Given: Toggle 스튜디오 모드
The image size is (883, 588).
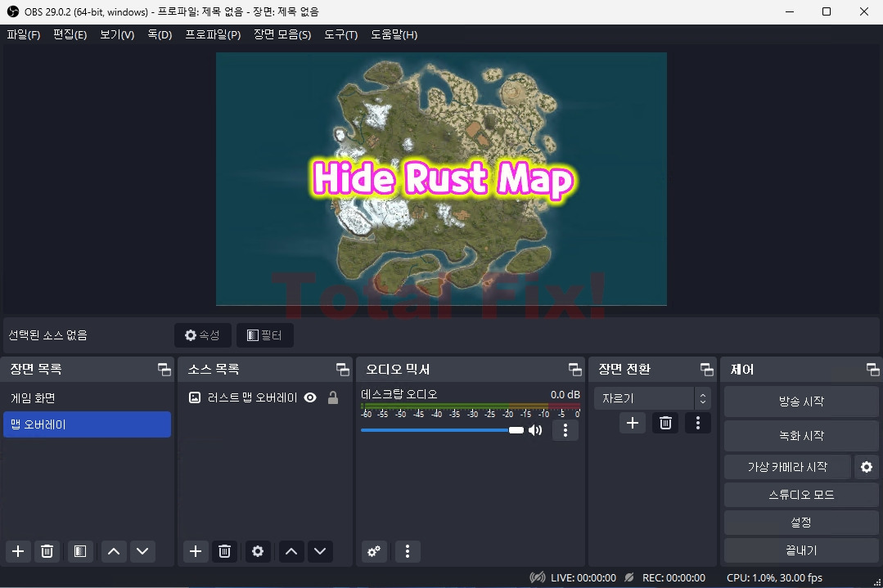Looking at the screenshot, I should coord(801,495).
